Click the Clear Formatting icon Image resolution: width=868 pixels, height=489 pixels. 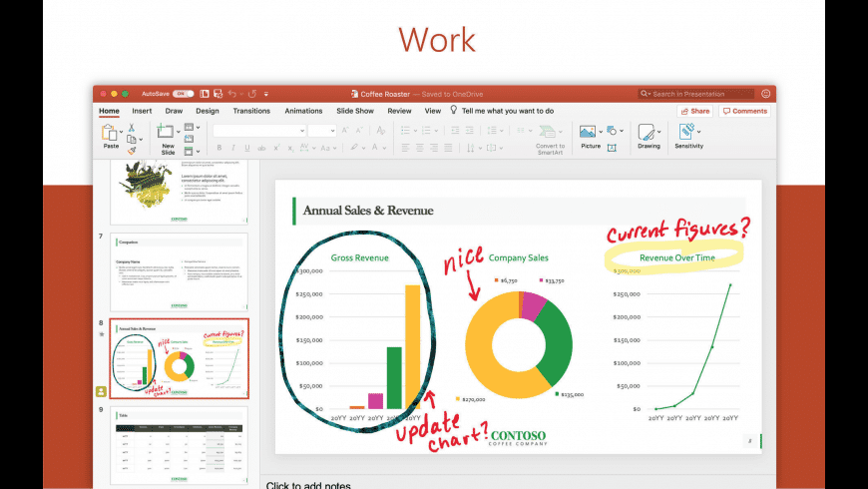pos(381,131)
